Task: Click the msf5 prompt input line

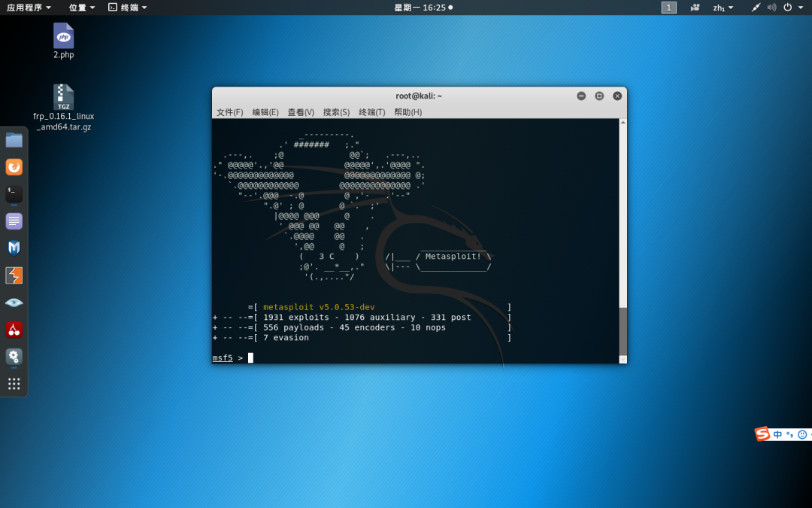Action: click(415, 357)
